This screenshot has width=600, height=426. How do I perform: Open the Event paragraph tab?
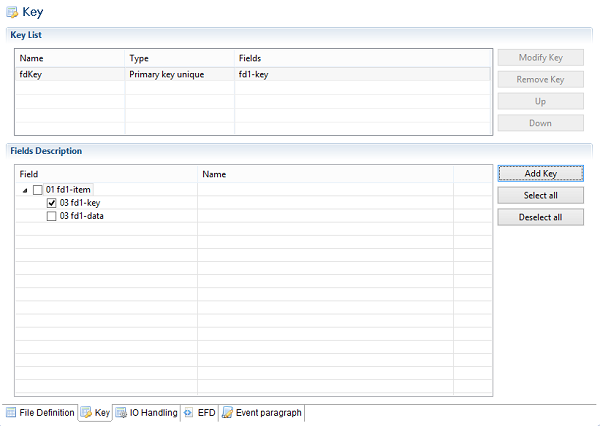click(267, 412)
